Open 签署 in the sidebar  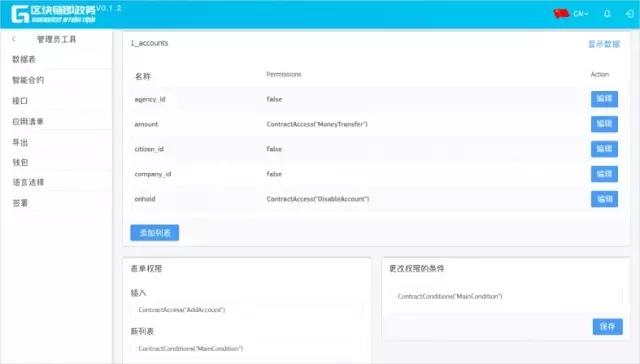[x=20, y=203]
